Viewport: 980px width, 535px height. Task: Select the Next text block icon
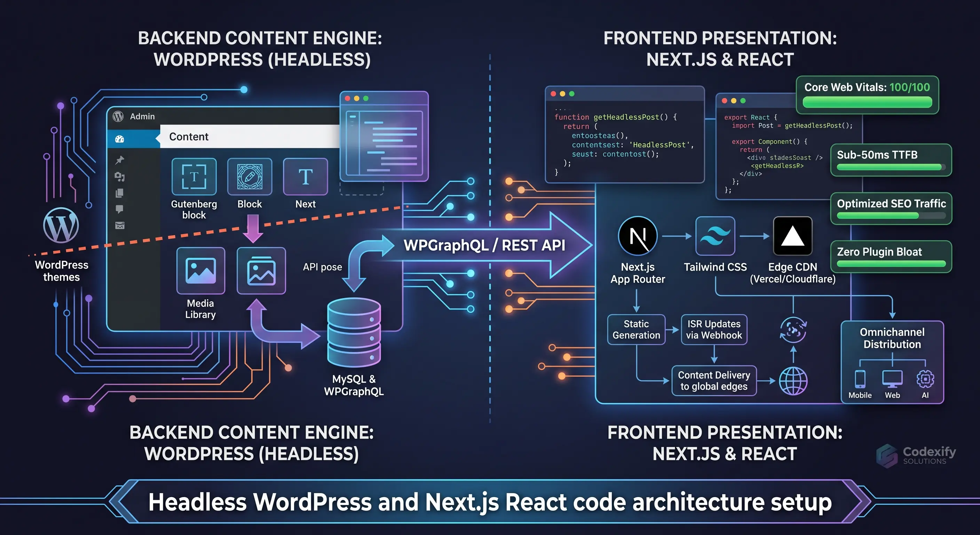[306, 177]
